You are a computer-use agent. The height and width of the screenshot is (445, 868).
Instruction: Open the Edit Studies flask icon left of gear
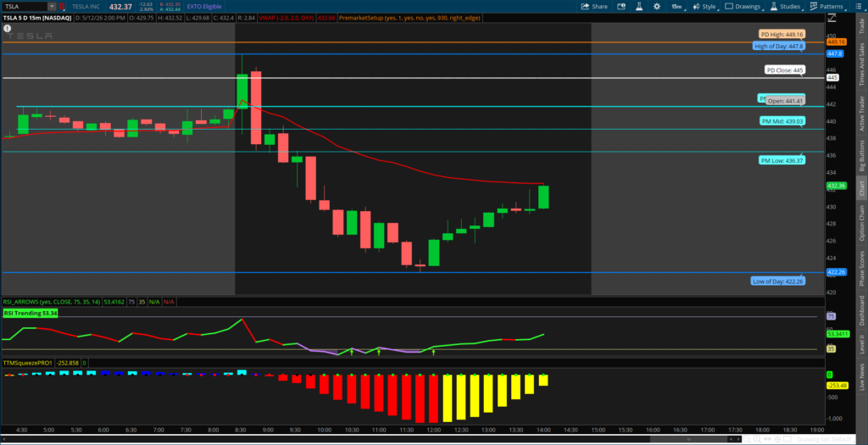[638, 7]
